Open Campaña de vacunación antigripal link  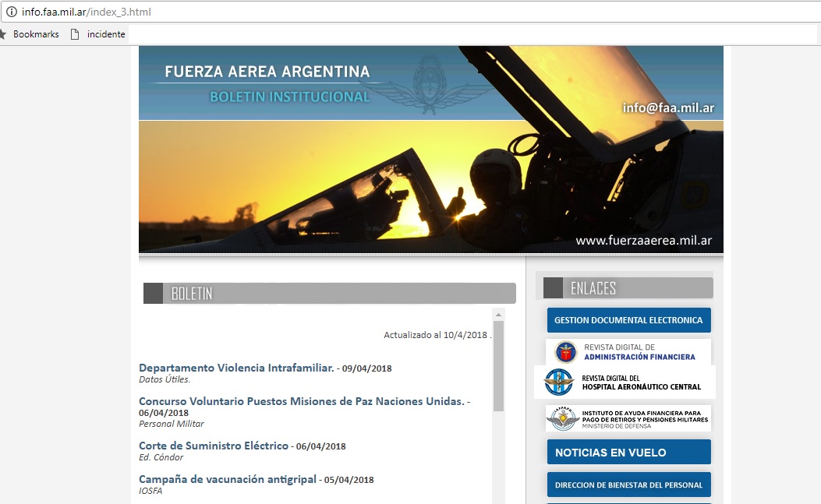227,479
